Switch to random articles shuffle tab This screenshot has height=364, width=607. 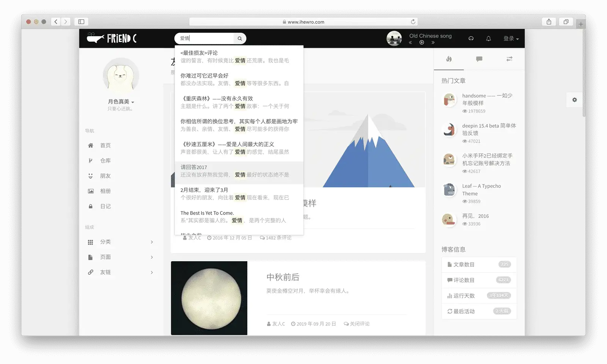click(x=509, y=59)
